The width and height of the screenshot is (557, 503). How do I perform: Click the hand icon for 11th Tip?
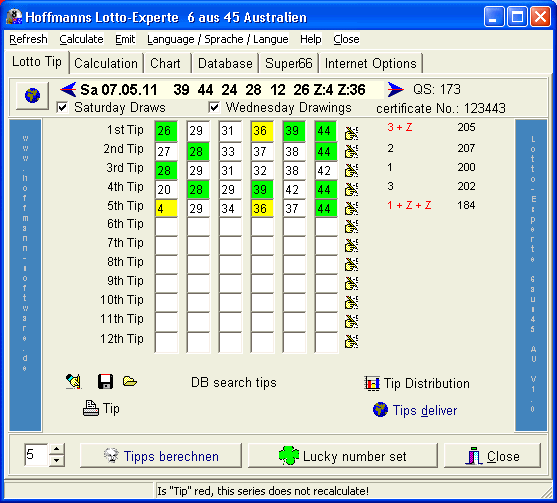click(x=351, y=321)
